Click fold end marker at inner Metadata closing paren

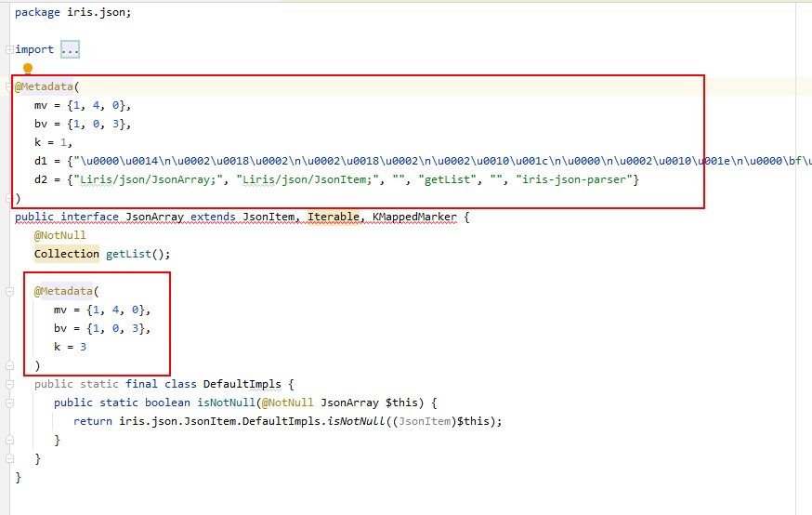9,365
